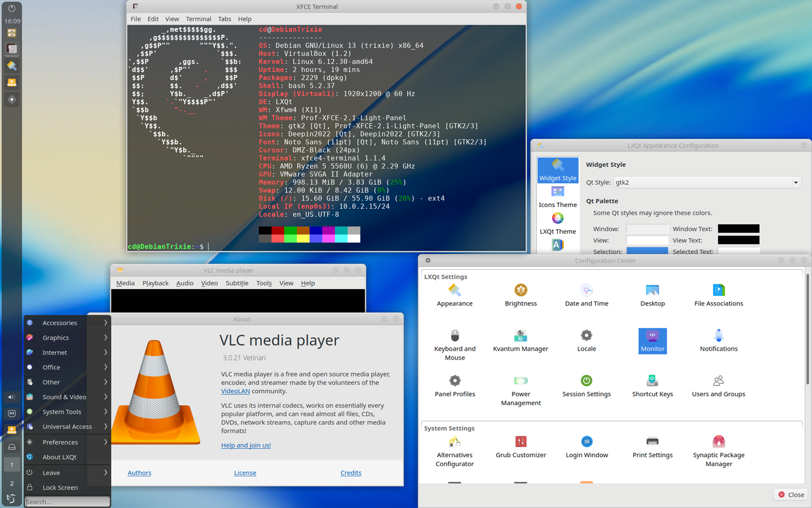Click Close in Configuration Center
This screenshot has width=812, height=508.
pos(790,495)
